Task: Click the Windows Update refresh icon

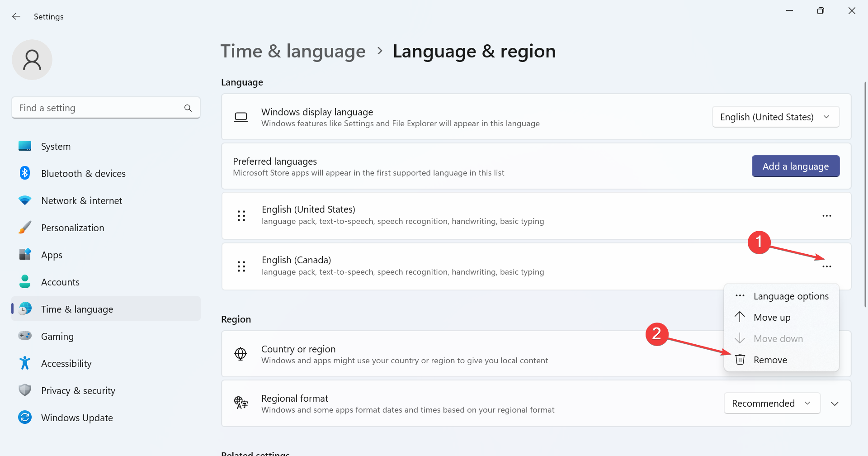Action: coord(25,417)
